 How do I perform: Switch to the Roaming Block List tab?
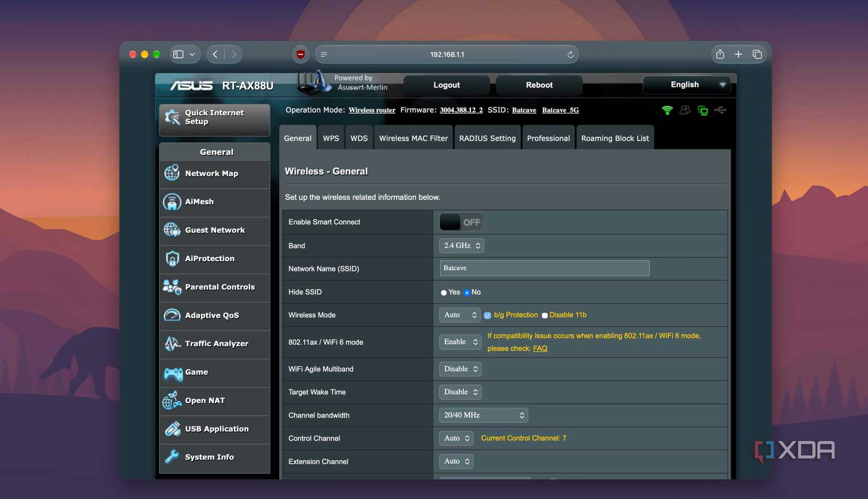(x=615, y=138)
